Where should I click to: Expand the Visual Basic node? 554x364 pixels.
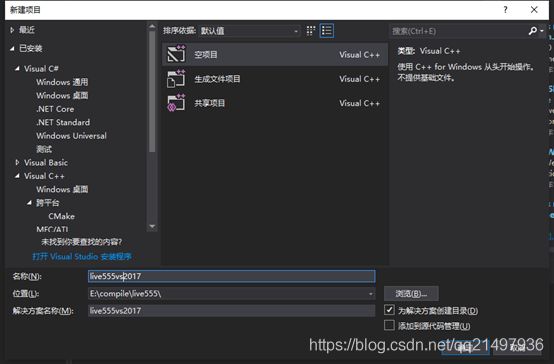17,162
